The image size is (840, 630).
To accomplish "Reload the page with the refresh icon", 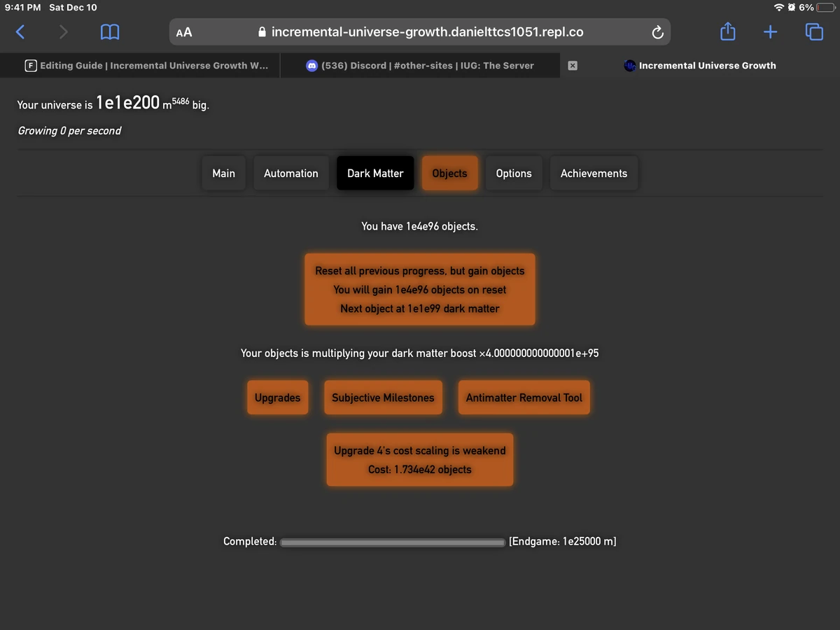I will (x=657, y=31).
